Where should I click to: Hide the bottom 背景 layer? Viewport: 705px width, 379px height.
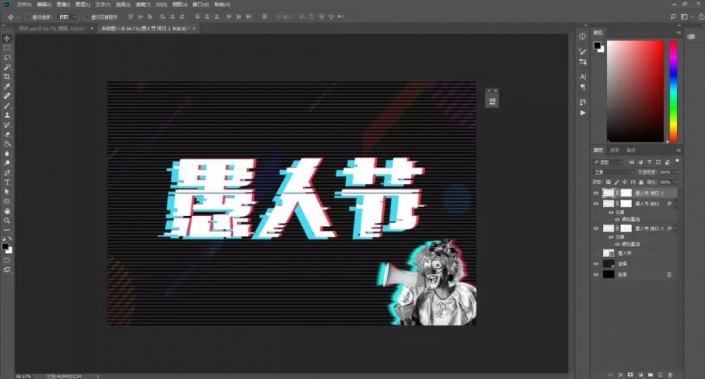point(596,274)
